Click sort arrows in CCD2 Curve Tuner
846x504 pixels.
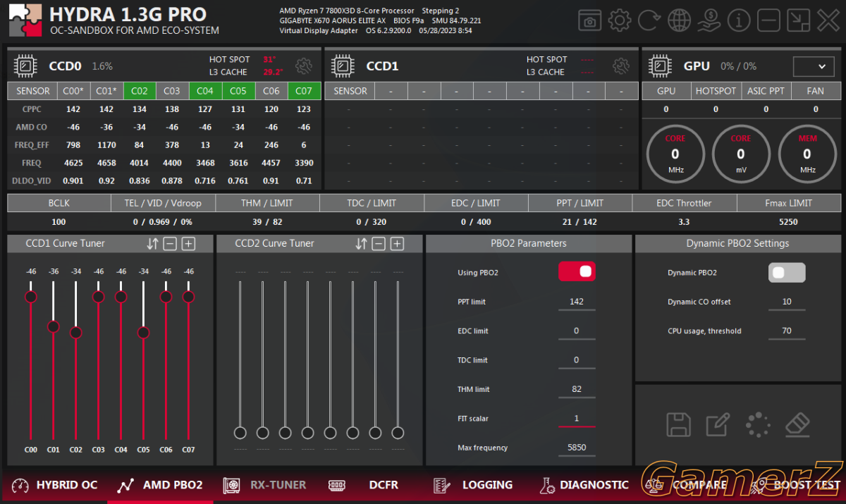[x=361, y=244]
